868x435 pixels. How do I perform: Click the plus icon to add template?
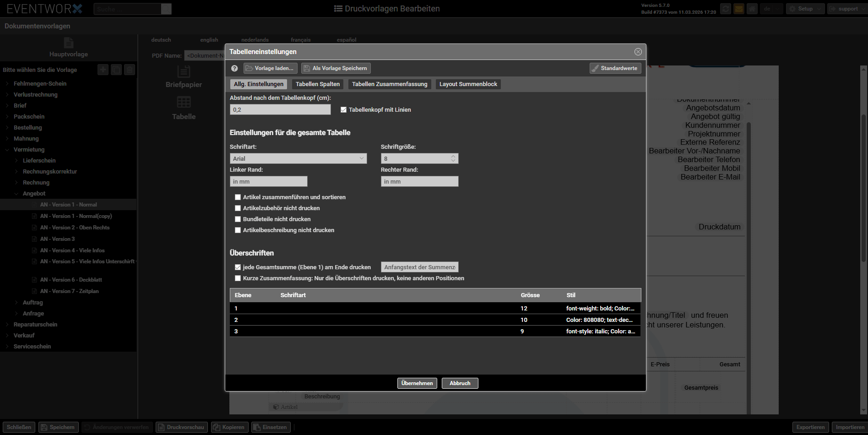pyautogui.click(x=103, y=70)
